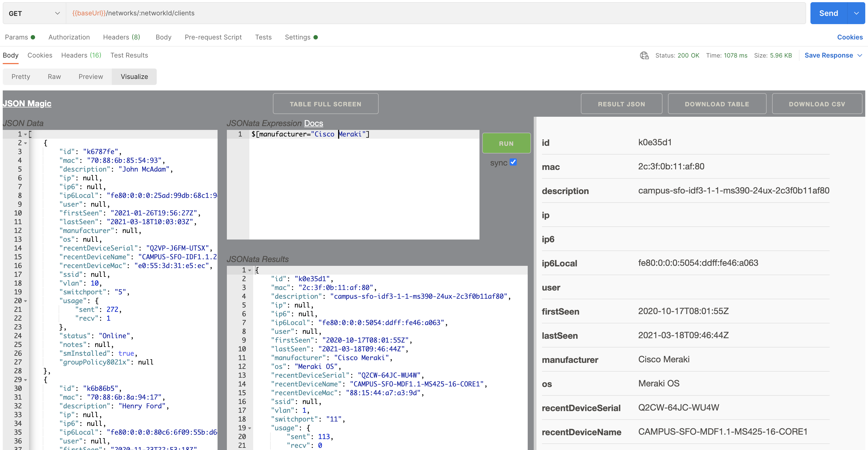Open the Cookies link at top right
868x450 pixels.
click(x=850, y=37)
